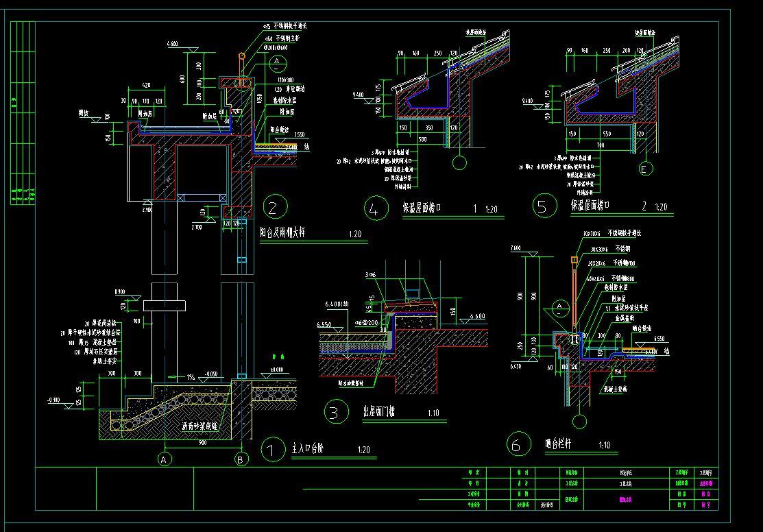Click axis bubble E under eave detail 5
The height and width of the screenshot is (532, 763).
[645, 169]
